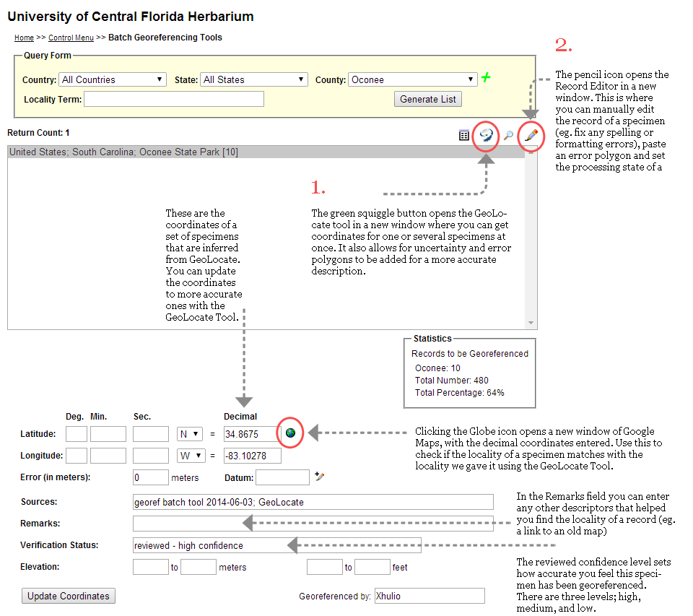Open the latitude N hemisphere dropdown
The width and height of the screenshot is (693, 616).
tap(190, 434)
